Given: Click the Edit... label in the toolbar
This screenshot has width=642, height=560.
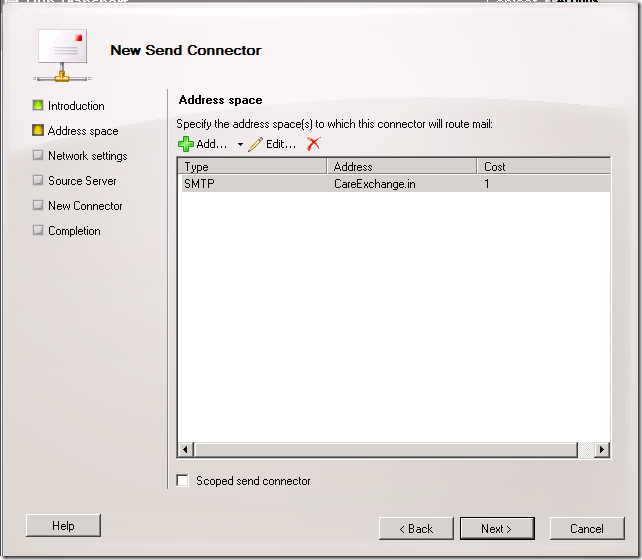Looking at the screenshot, I should (281, 144).
